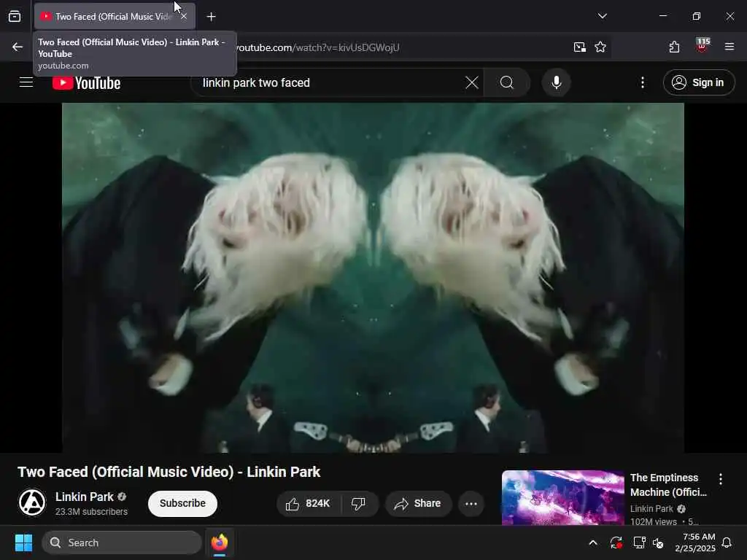Viewport: 747px width, 560px height.
Task: Open The Emptiness Machine title link
Action: click(x=668, y=485)
